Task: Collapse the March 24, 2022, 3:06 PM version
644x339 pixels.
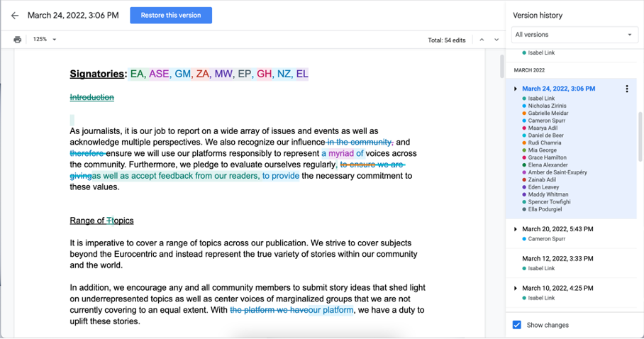Action: (x=516, y=89)
